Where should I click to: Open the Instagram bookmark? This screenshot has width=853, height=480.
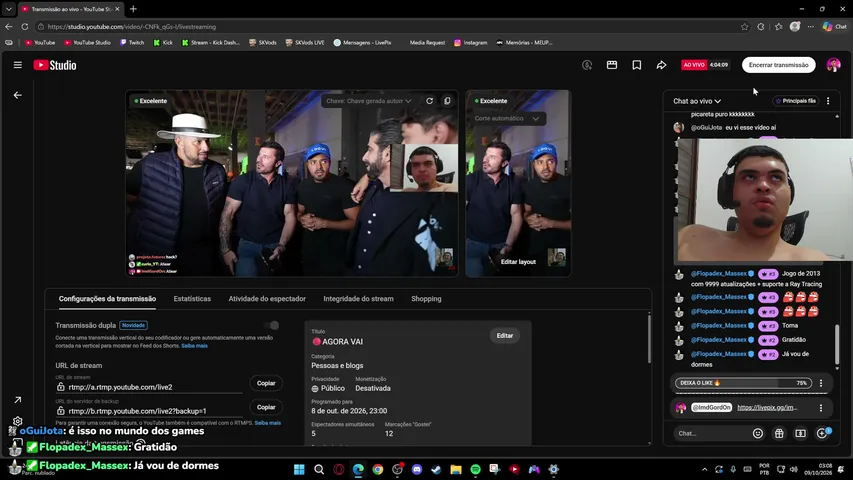(x=471, y=42)
